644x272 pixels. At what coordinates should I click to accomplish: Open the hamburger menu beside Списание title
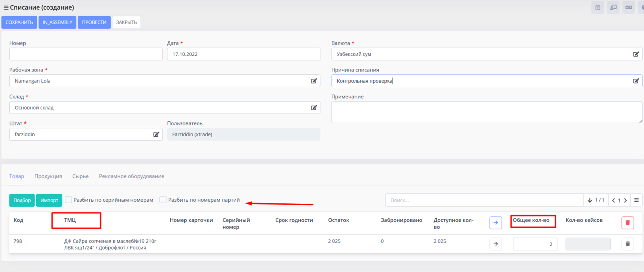6,8
